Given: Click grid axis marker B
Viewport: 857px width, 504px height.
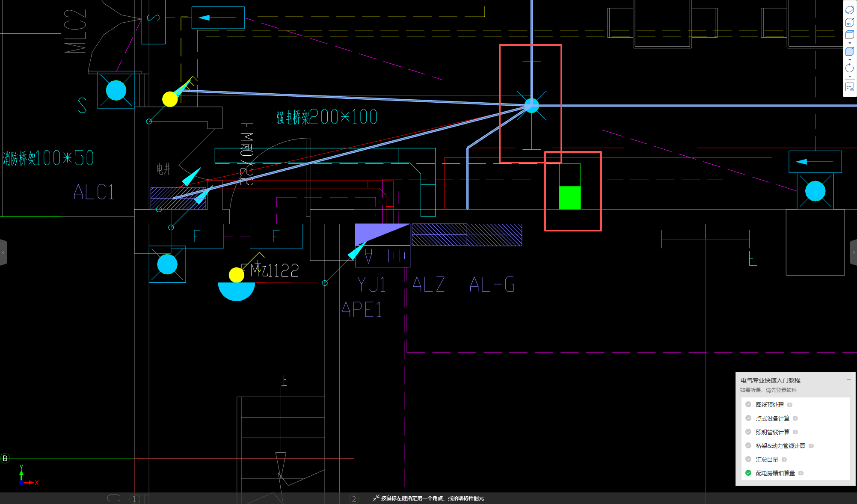Looking at the screenshot, I should 5,458.
